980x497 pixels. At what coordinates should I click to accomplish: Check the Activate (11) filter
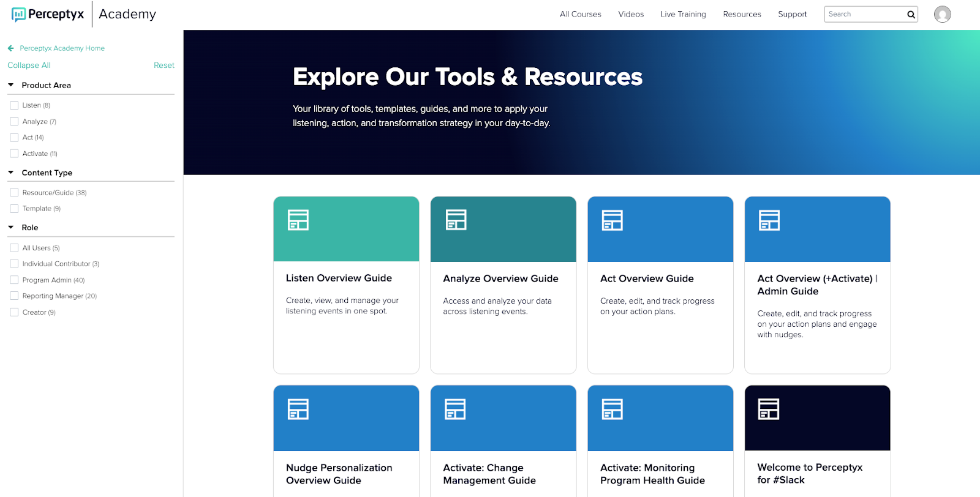14,154
